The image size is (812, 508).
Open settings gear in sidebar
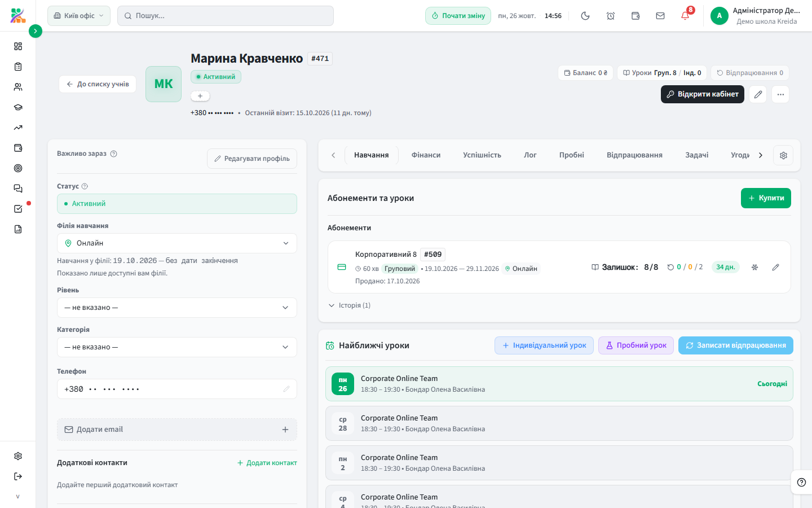[18, 456]
